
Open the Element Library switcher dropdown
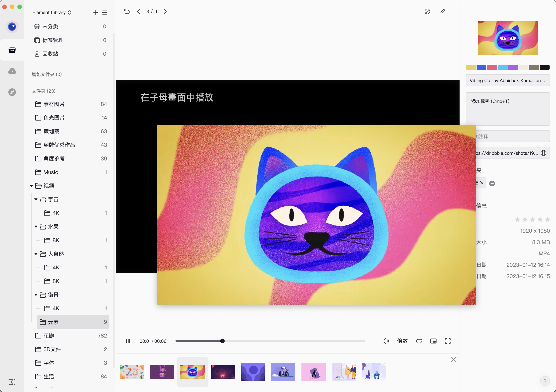(x=52, y=12)
